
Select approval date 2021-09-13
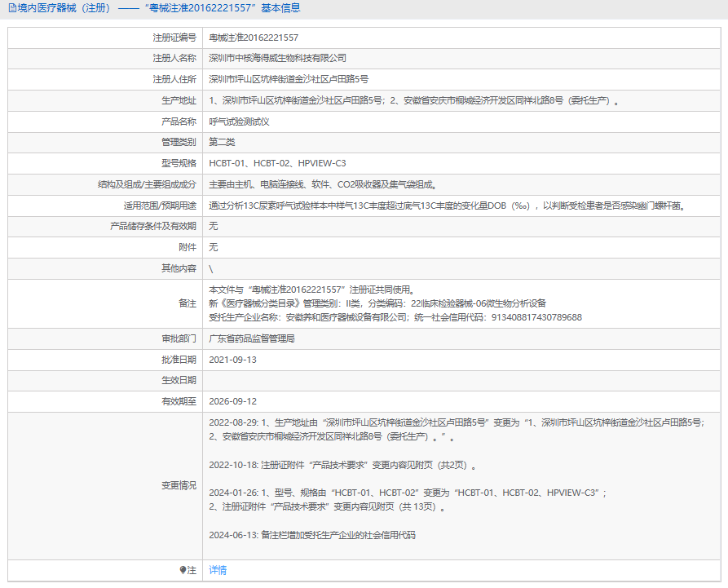[x=232, y=360]
